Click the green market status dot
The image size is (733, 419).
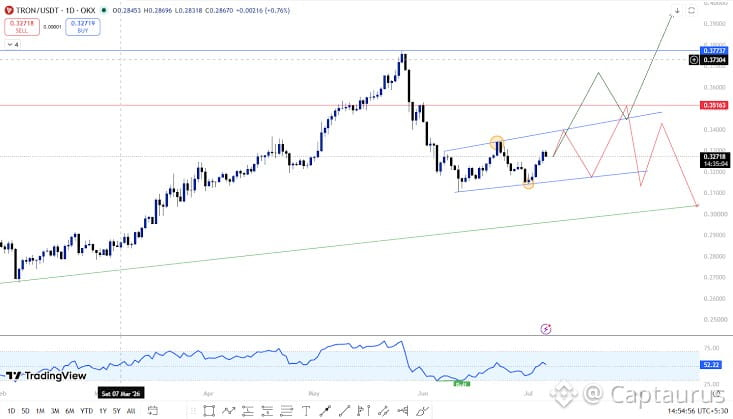(x=104, y=10)
